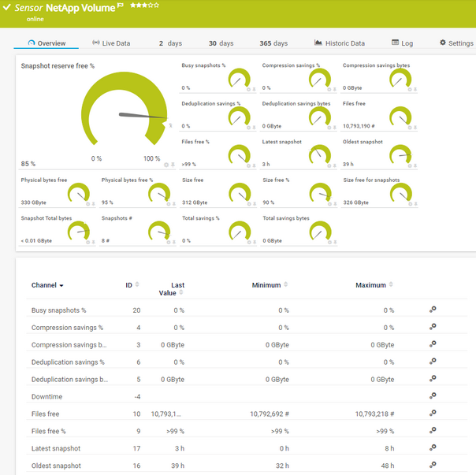The image size is (476, 475).
Task: Click gear icon on Size free % gauge
Action: (329, 204)
